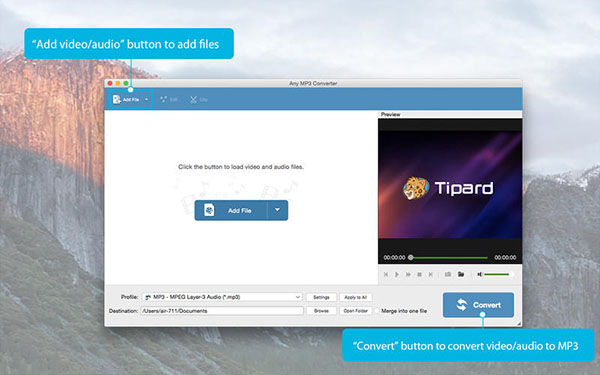This screenshot has width=600, height=375.
Task: Expand the center Add File dropdown arrow
Action: 277,210
